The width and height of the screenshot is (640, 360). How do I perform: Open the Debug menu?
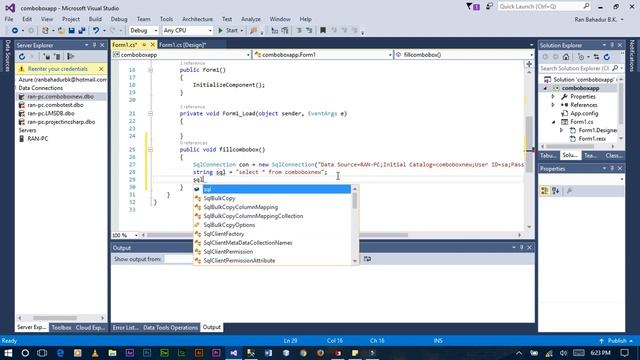[119, 19]
